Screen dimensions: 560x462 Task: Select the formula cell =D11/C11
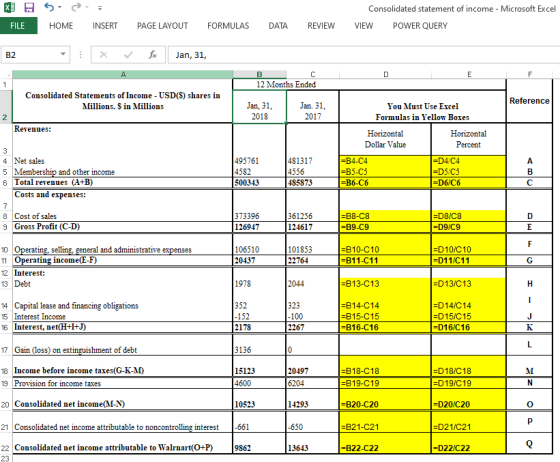469,261
